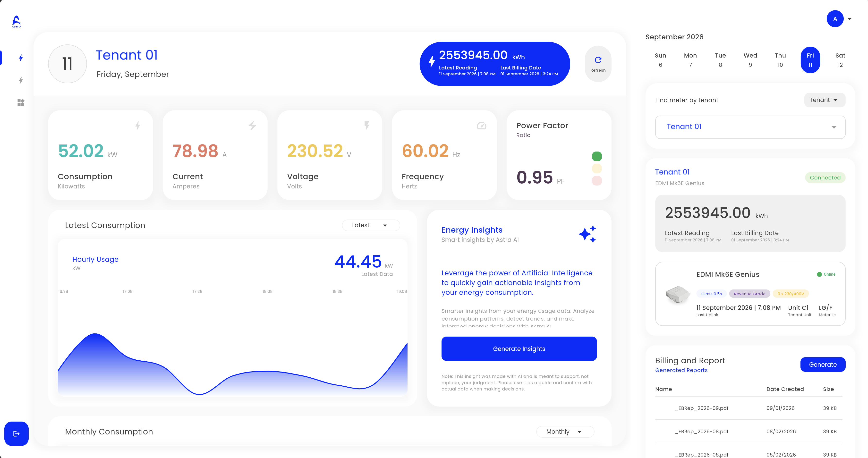Click the Generate report button
Viewport: 868px width, 458px height.
coord(823,365)
